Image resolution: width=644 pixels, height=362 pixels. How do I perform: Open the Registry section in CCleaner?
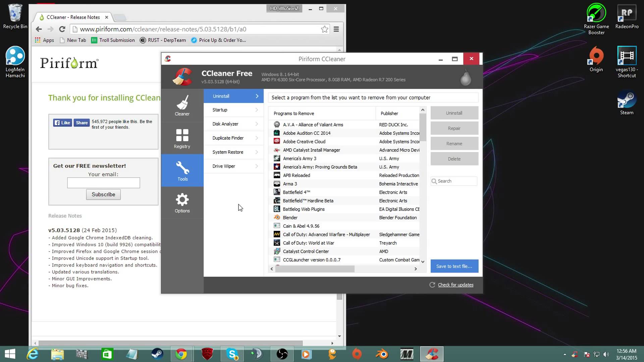(x=182, y=138)
